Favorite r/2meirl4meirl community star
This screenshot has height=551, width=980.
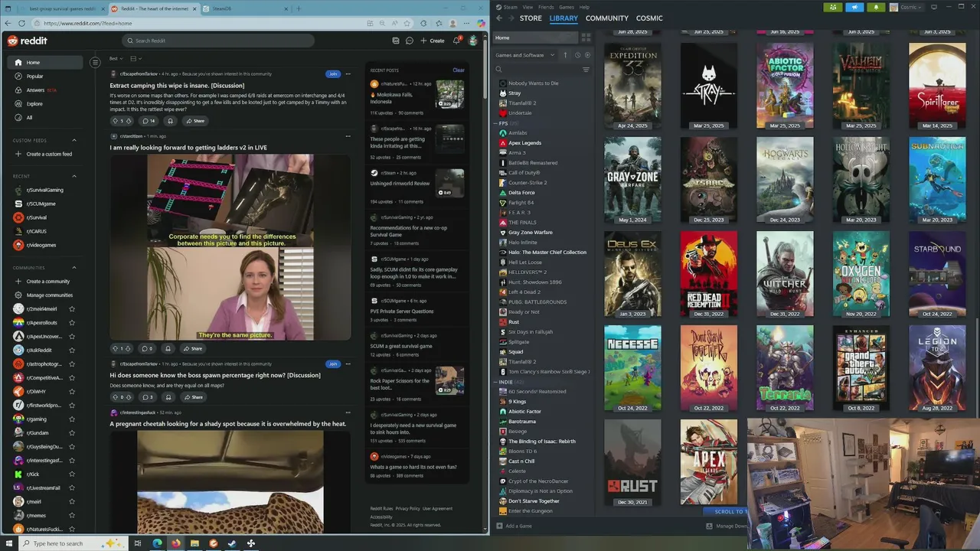[72, 309]
